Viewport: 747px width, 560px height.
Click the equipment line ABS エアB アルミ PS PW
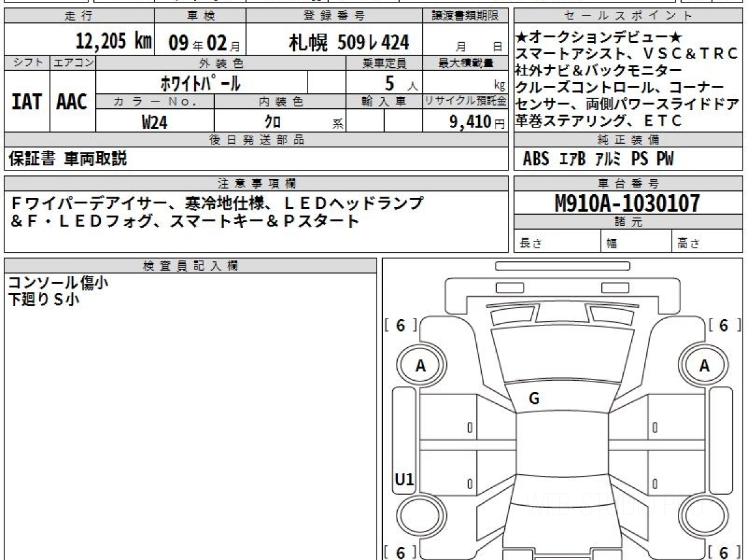click(598, 159)
